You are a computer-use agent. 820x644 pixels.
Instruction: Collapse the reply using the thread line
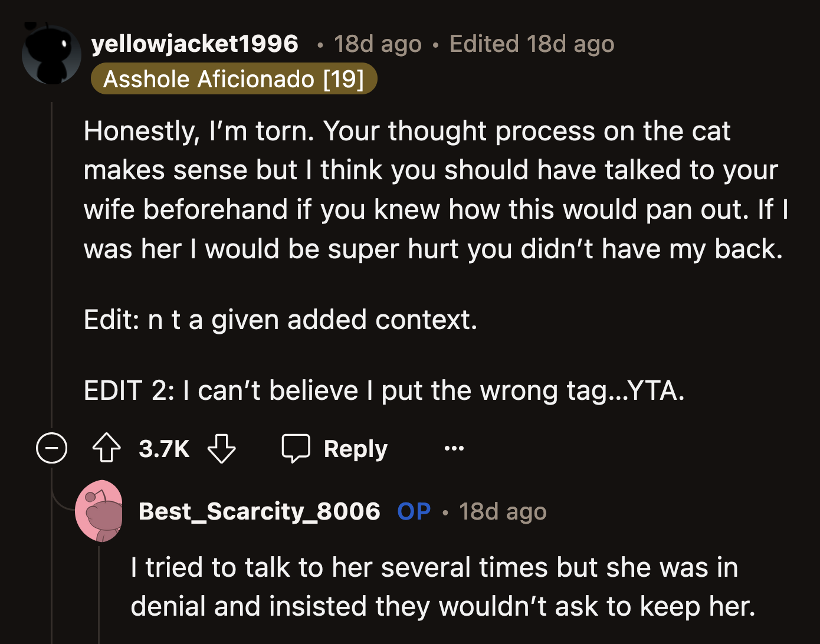click(99, 590)
